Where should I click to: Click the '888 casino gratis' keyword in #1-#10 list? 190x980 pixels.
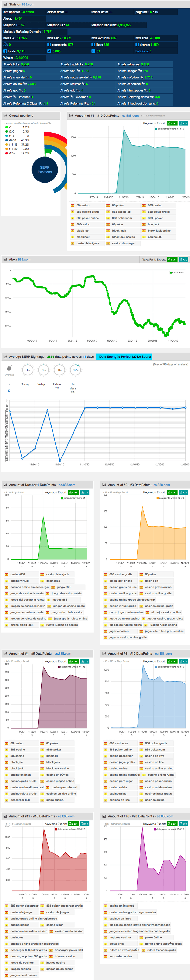tap(88, 212)
